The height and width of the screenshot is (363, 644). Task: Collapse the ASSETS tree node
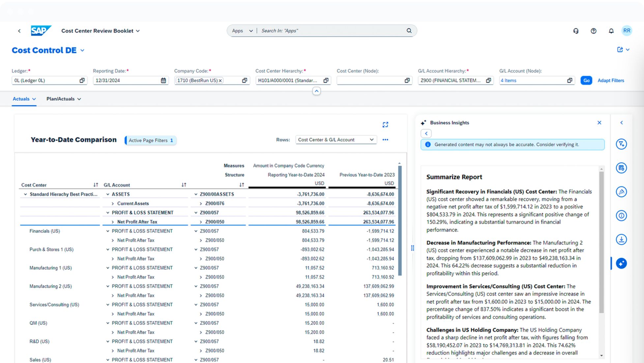(108, 194)
